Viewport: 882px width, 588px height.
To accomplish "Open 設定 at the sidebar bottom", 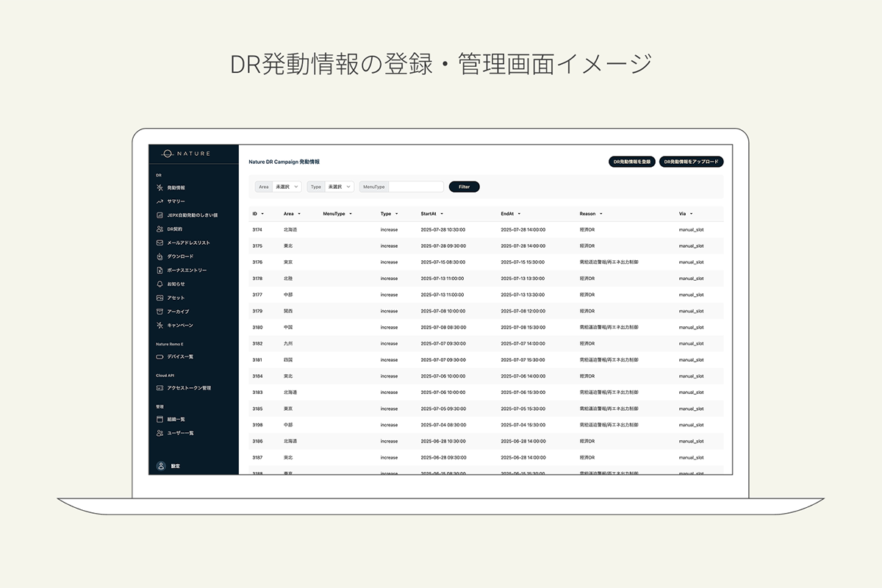I will pos(160,466).
